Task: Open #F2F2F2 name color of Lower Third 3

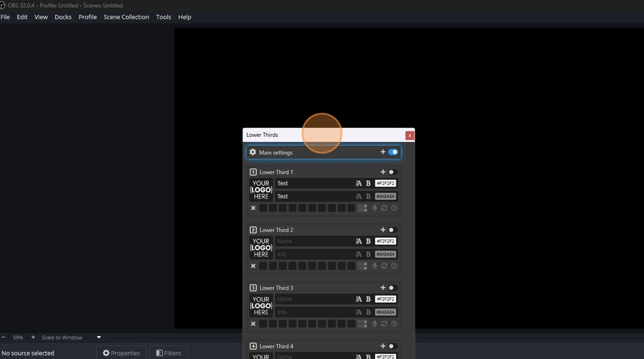Action: (385, 299)
